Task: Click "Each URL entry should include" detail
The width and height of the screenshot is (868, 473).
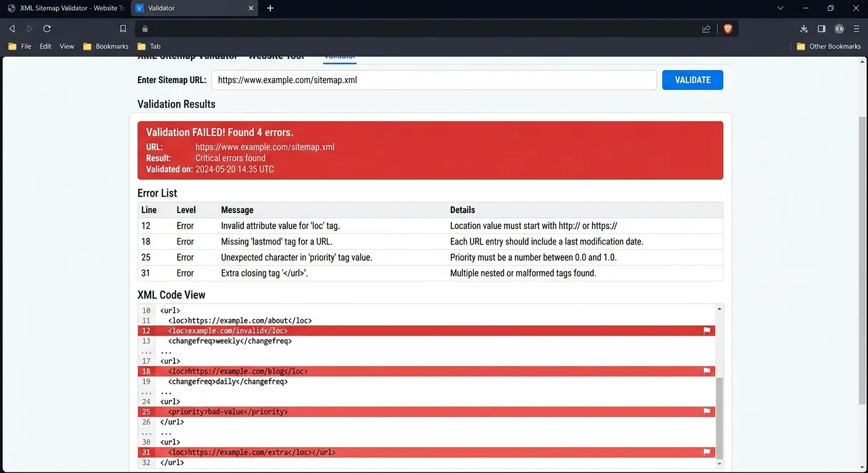Action: pyautogui.click(x=547, y=241)
